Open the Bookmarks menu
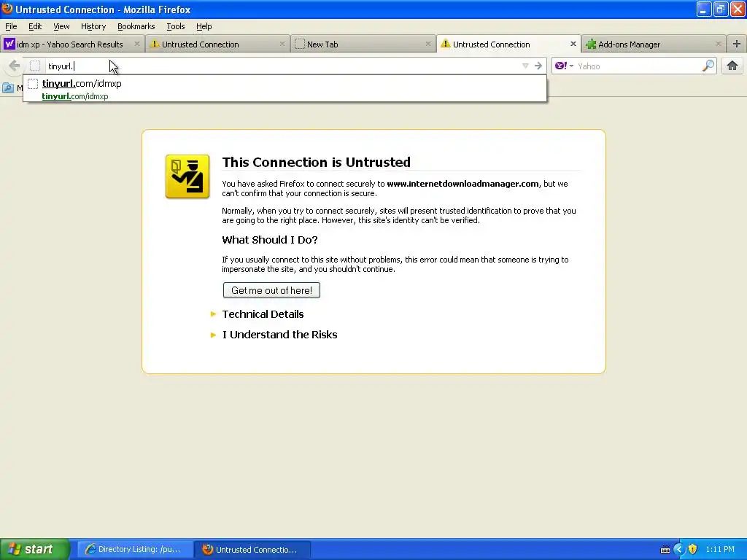 coord(136,26)
